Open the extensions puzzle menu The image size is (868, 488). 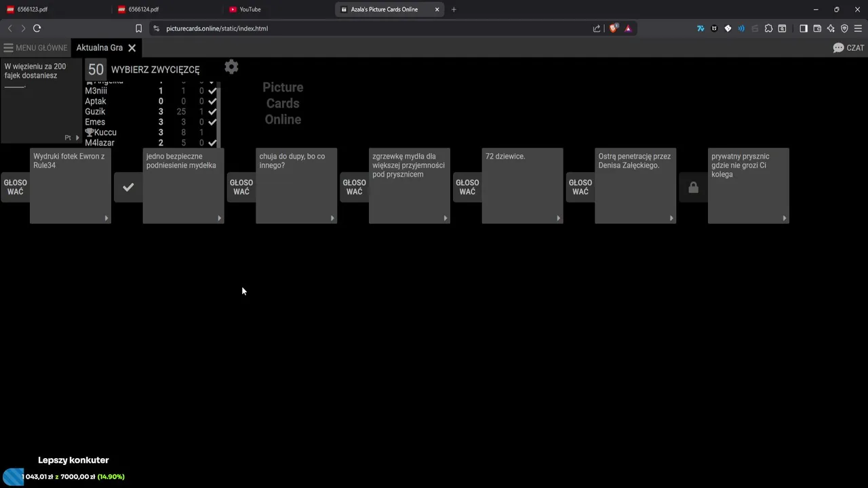coord(768,28)
